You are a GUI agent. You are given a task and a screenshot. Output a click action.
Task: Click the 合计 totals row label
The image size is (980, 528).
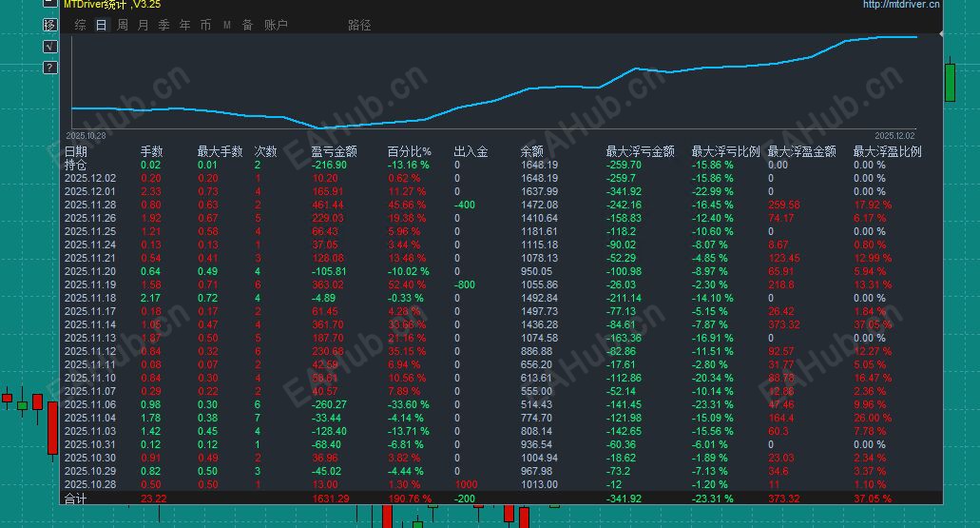coord(76,499)
